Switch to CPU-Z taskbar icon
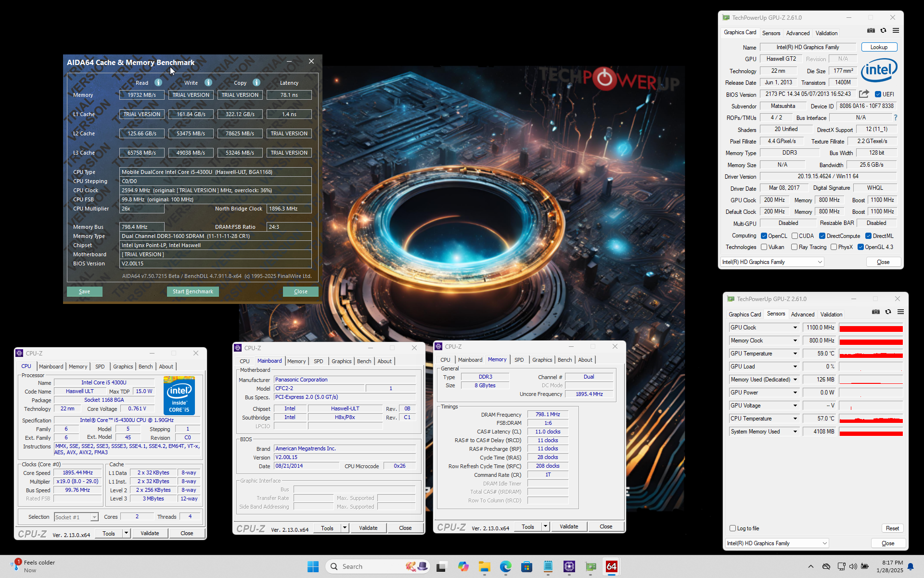Image resolution: width=924 pixels, height=578 pixels. (569, 566)
